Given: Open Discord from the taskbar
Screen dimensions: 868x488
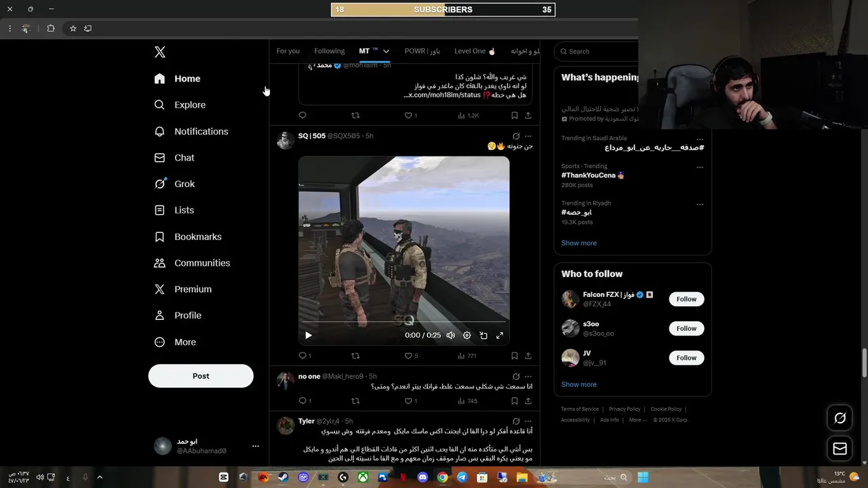Looking at the screenshot, I should pyautogui.click(x=422, y=477).
